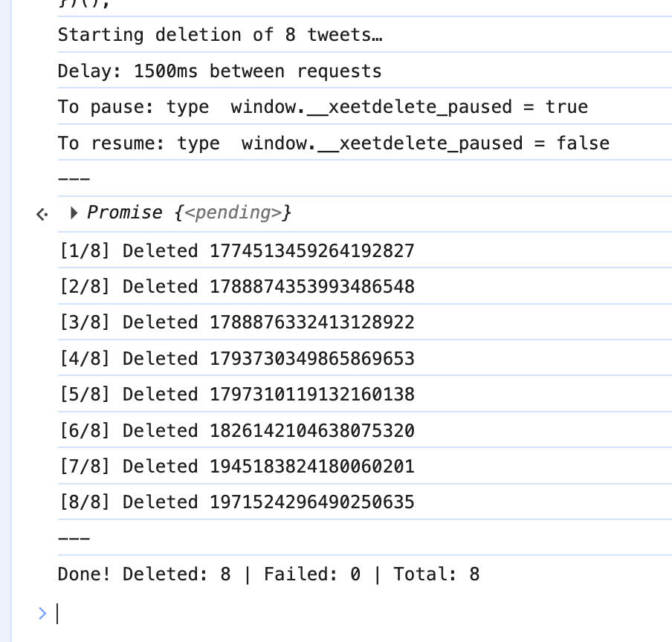This screenshot has width=672, height=642.
Task: Focus the empty console input line
Action: point(297,613)
